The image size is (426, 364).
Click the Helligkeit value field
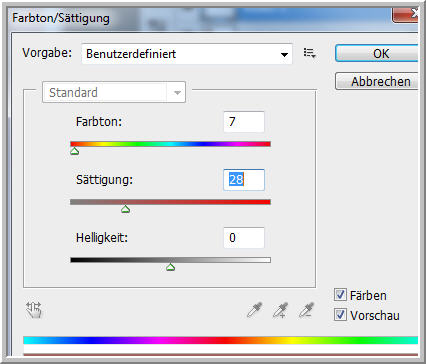[244, 238]
